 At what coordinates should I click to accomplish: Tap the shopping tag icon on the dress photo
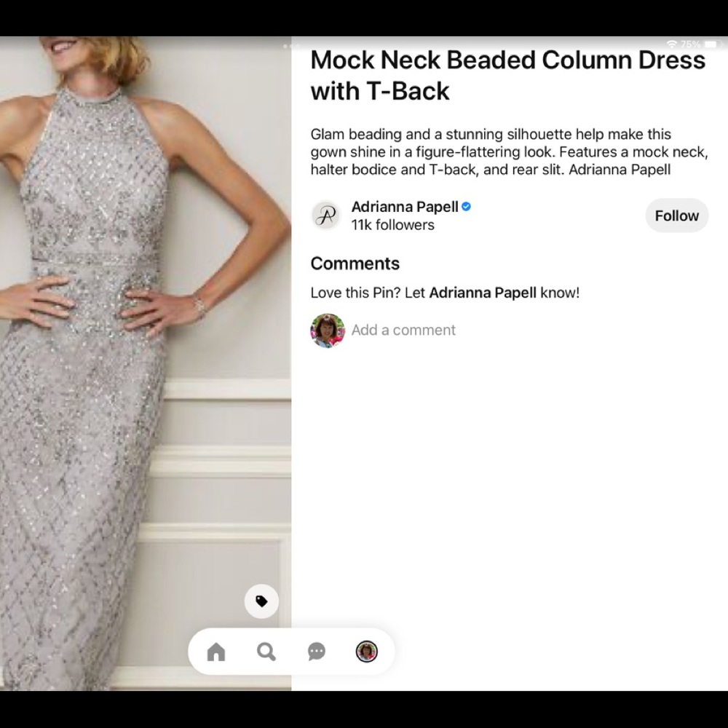click(x=261, y=600)
